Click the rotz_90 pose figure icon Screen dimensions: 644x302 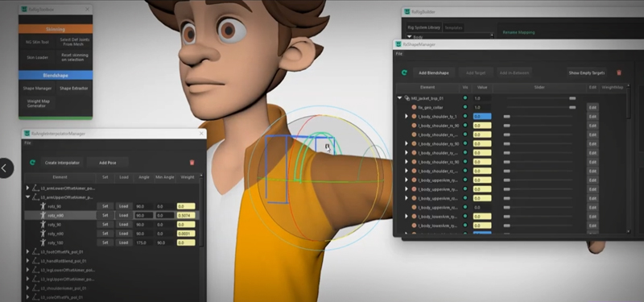(x=43, y=206)
